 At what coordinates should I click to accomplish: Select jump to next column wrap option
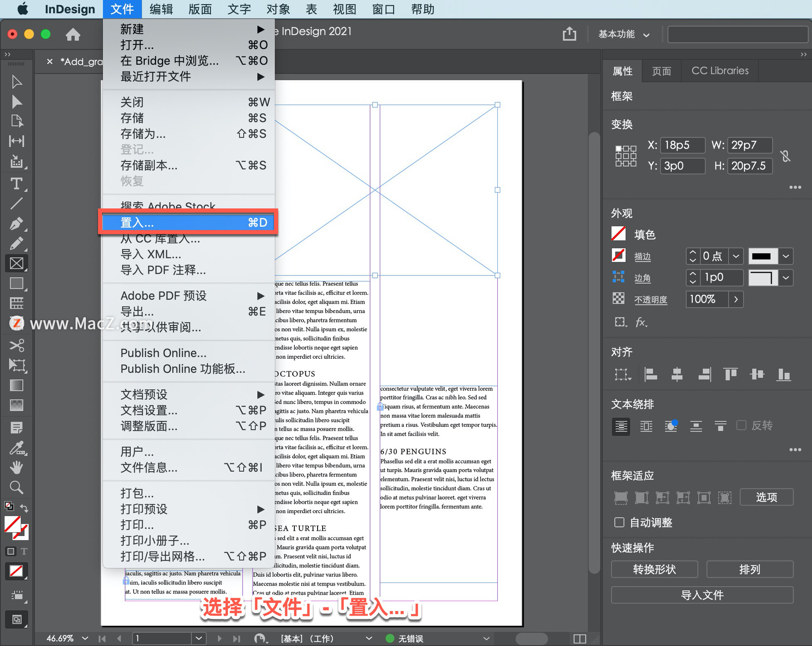pyautogui.click(x=720, y=426)
